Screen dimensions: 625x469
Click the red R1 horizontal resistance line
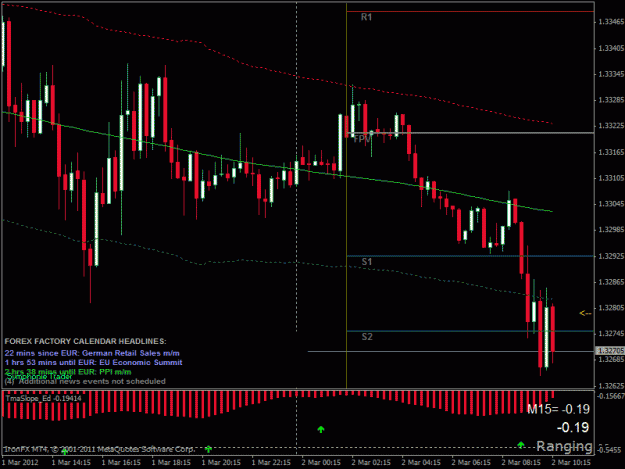click(470, 12)
